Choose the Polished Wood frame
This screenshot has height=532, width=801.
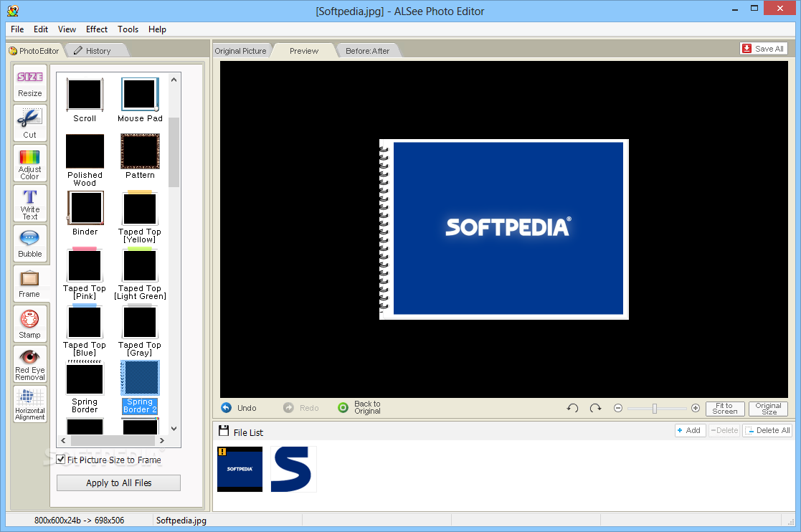coord(85,160)
